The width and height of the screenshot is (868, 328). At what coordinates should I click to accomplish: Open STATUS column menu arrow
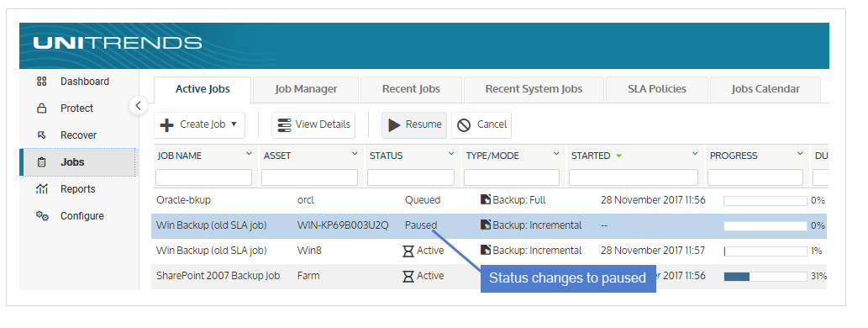[x=451, y=154]
